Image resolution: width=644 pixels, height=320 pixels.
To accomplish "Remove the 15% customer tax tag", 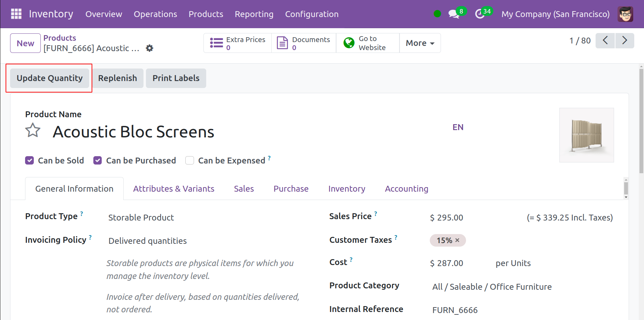I will click(457, 240).
